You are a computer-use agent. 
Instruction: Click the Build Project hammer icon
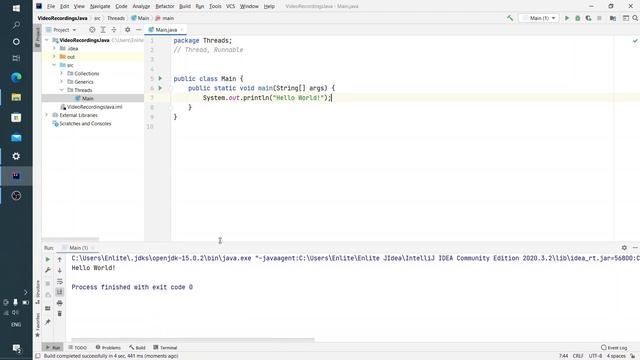pos(510,18)
